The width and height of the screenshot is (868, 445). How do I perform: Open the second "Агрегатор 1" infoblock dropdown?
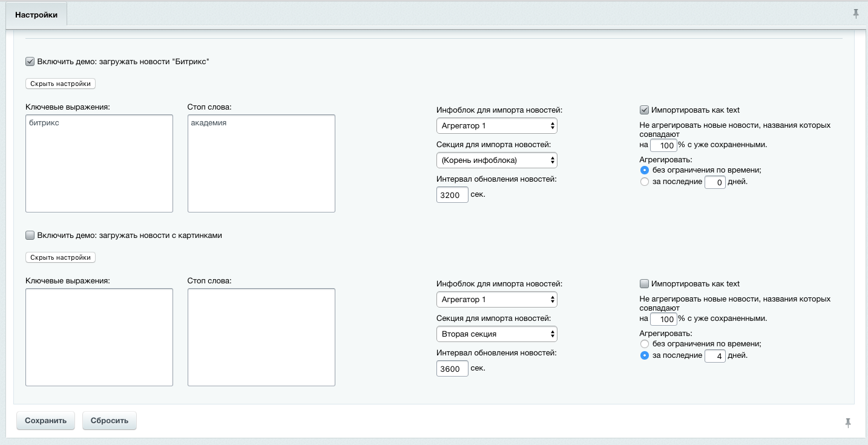[x=496, y=300]
